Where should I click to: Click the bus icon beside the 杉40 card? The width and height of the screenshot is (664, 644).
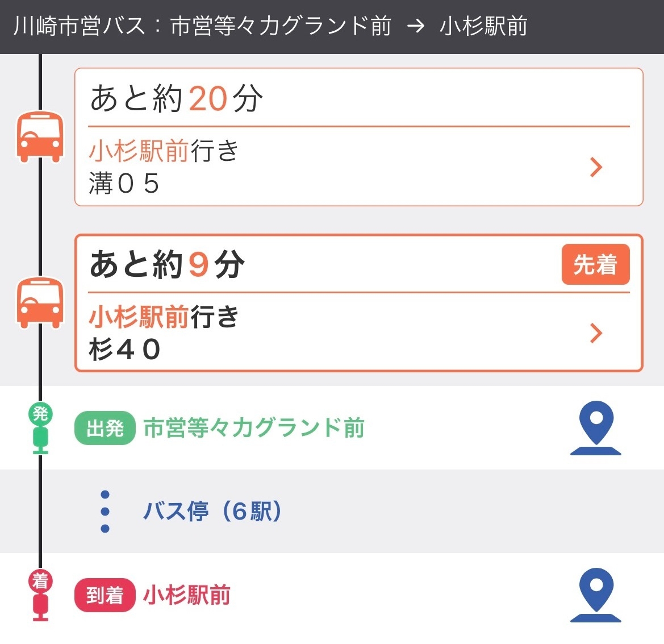(39, 302)
